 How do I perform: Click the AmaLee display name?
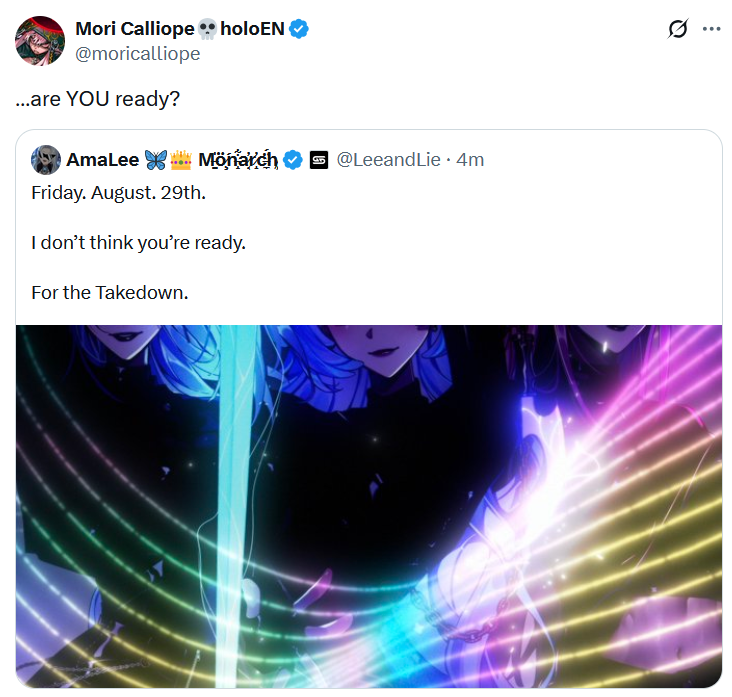(103, 160)
